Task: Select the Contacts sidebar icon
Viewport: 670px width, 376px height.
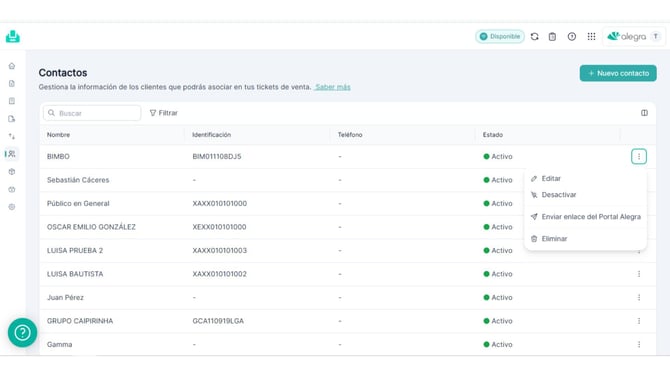Action: (12, 154)
